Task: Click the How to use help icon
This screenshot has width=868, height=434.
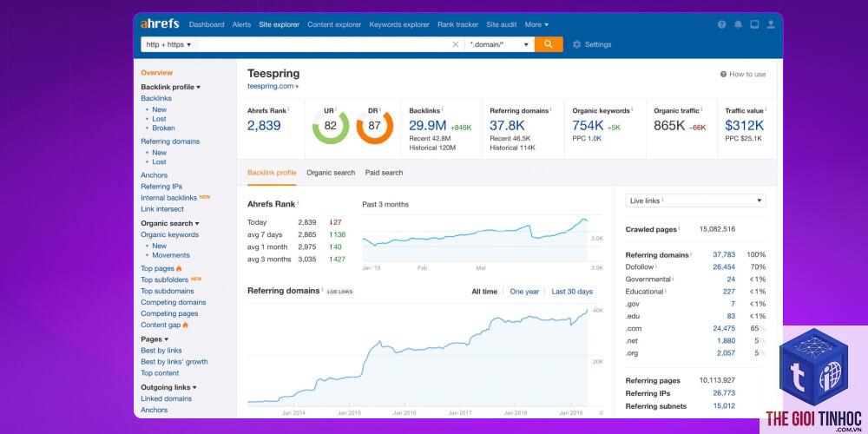Action: tap(723, 74)
